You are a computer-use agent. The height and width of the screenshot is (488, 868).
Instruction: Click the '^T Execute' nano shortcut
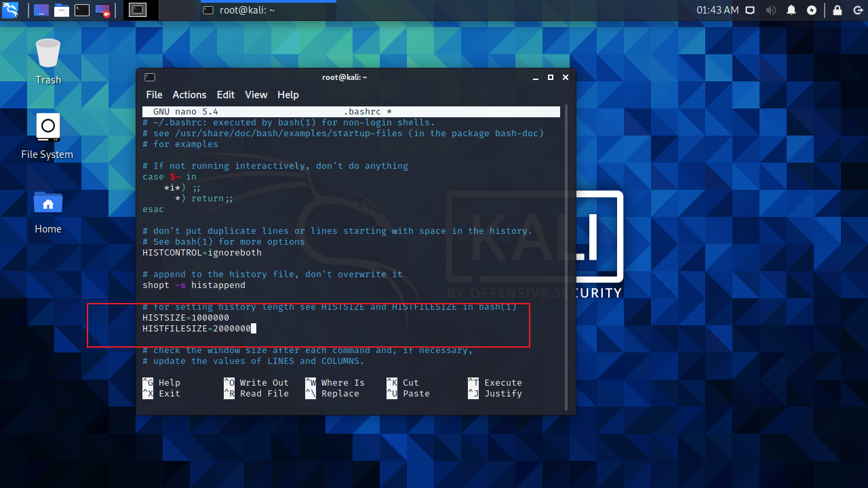pos(495,383)
